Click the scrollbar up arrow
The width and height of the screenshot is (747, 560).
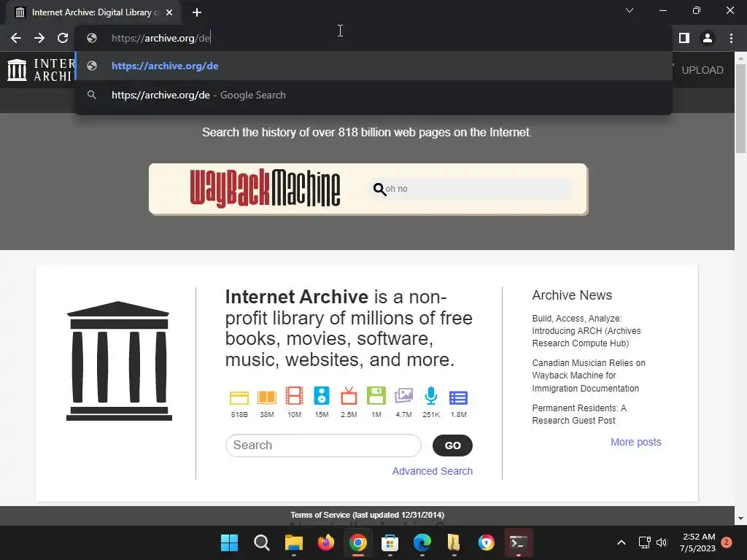(740, 58)
